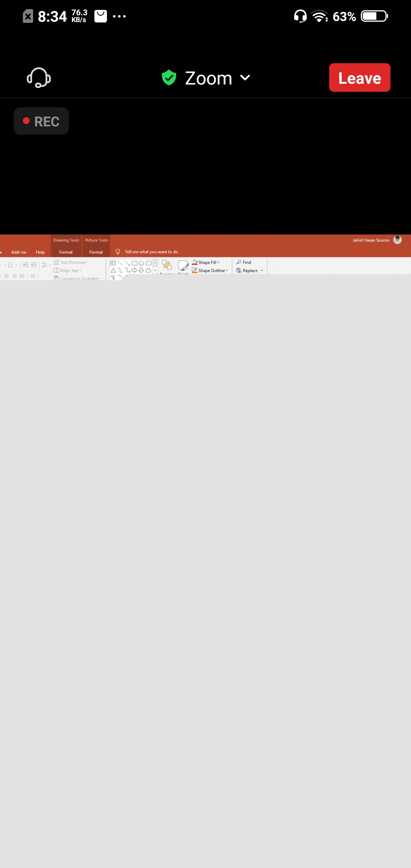Tap the Wi-Fi signal status icon
This screenshot has width=411, height=868.
320,16
